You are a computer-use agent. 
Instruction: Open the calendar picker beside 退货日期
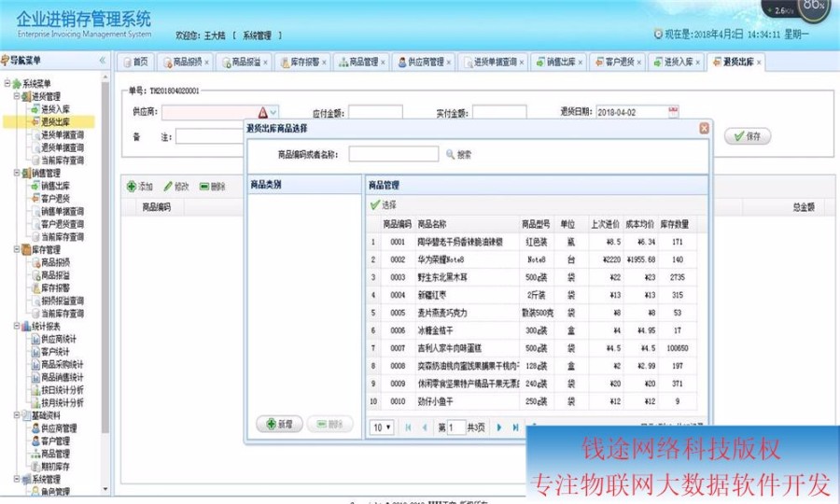(x=673, y=111)
